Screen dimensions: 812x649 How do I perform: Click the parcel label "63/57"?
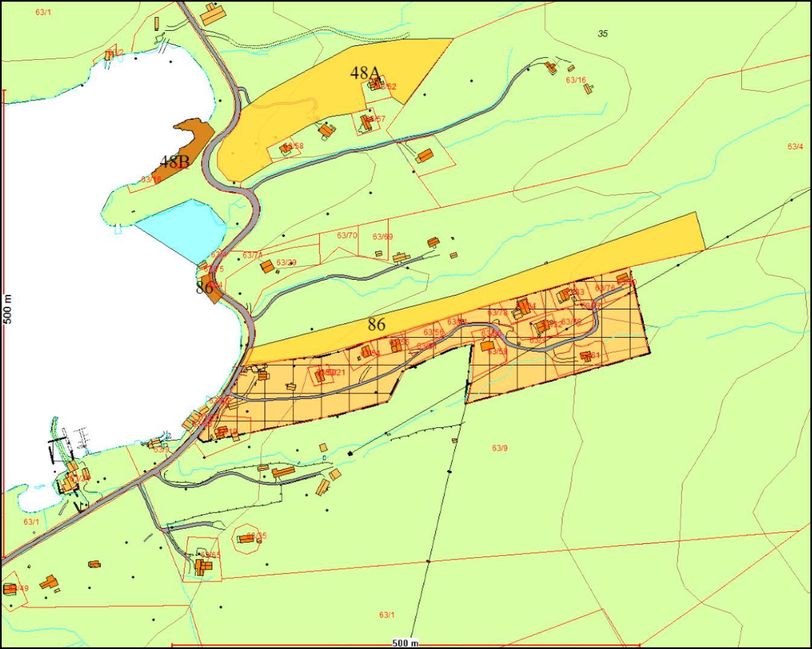(x=375, y=119)
